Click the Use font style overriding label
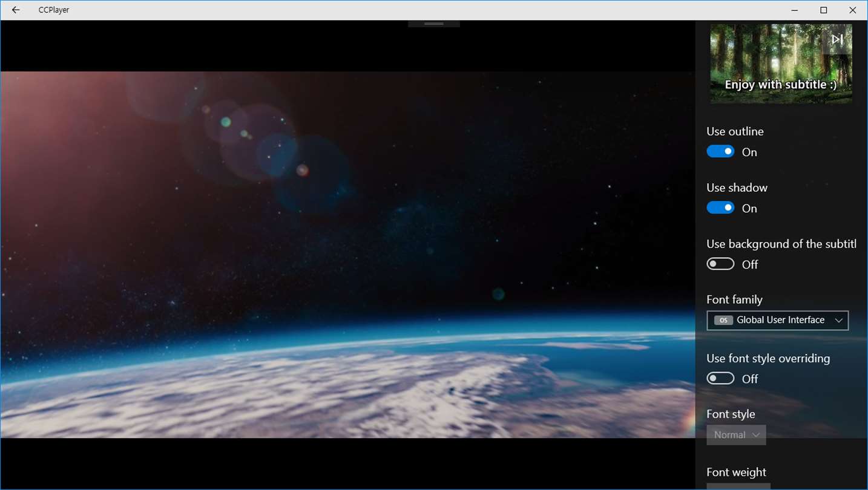The image size is (868, 490). [x=768, y=358]
